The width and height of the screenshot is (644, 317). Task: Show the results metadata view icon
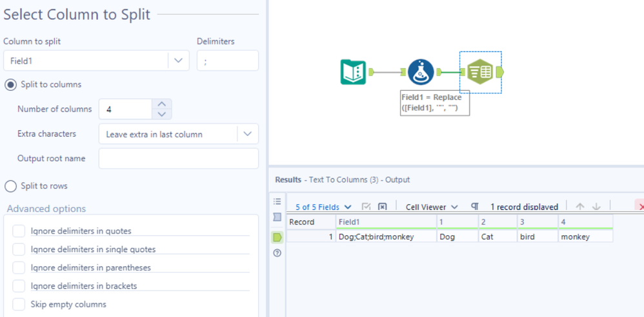point(277,217)
